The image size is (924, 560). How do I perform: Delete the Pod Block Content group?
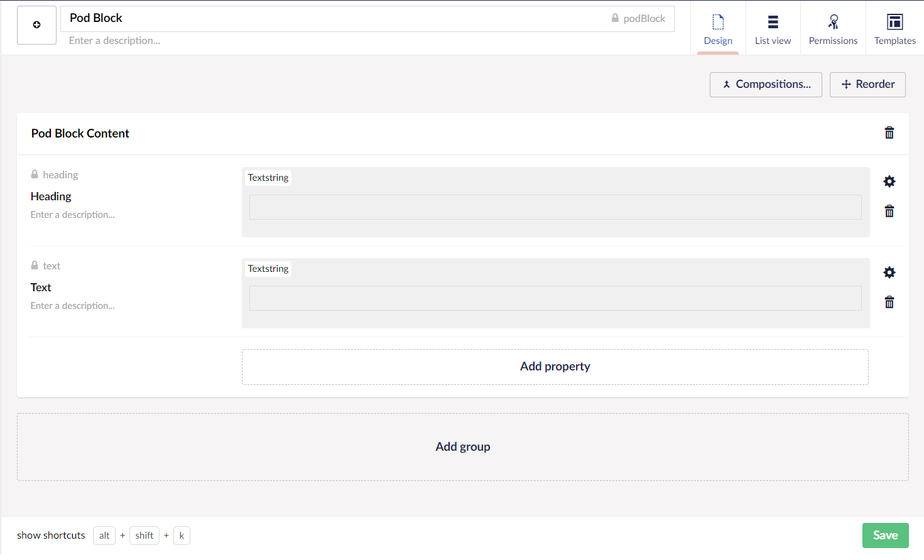tap(889, 132)
